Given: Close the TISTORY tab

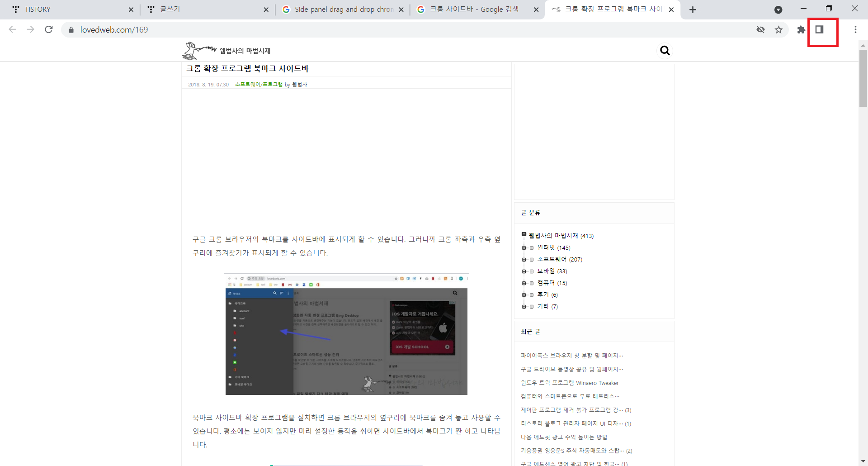Looking at the screenshot, I should pos(131,10).
